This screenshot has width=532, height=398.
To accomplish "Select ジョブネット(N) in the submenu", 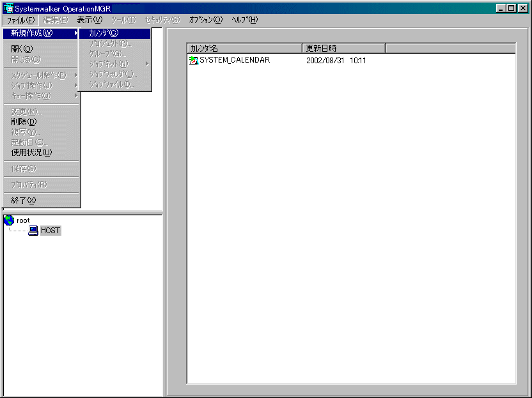I will (x=114, y=64).
